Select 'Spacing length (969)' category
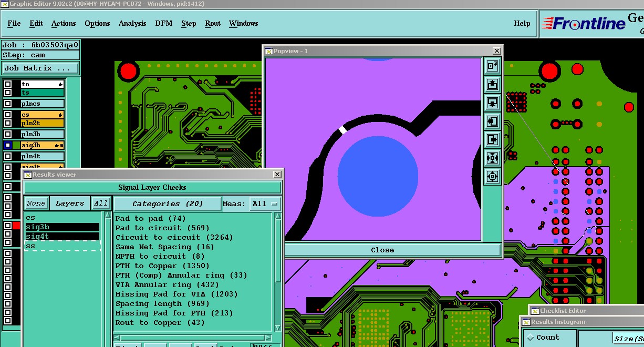Viewport: 644px width, 347px height. 162,304
